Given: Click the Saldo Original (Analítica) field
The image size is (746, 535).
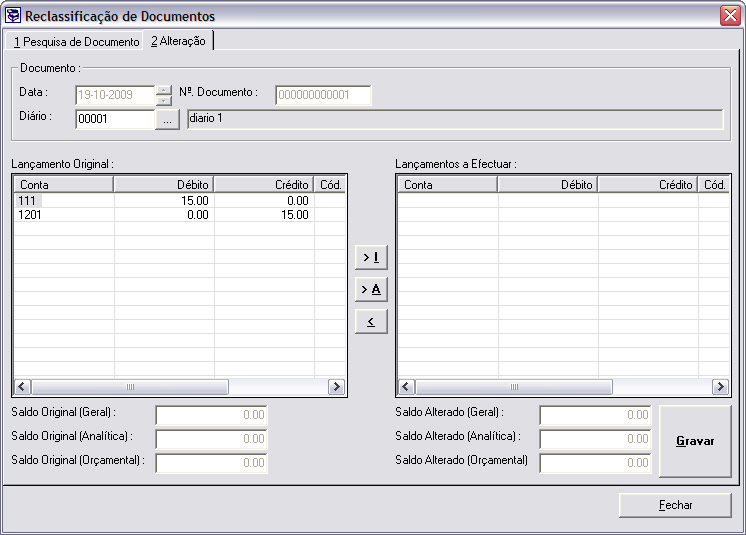Looking at the screenshot, I should click(x=212, y=439).
